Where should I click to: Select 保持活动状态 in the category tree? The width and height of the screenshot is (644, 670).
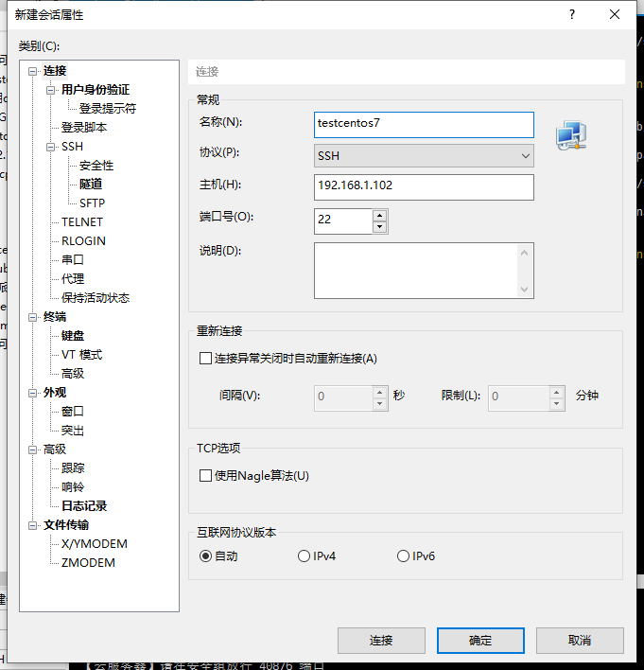(x=96, y=298)
